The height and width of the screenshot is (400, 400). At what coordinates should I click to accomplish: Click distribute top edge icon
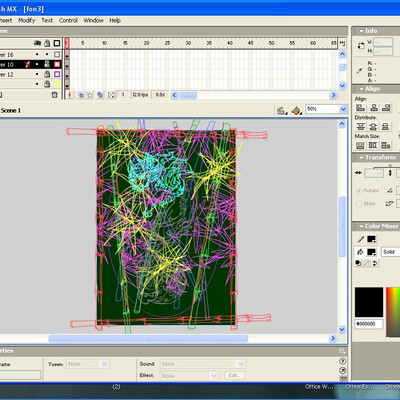pyautogui.click(x=360, y=127)
